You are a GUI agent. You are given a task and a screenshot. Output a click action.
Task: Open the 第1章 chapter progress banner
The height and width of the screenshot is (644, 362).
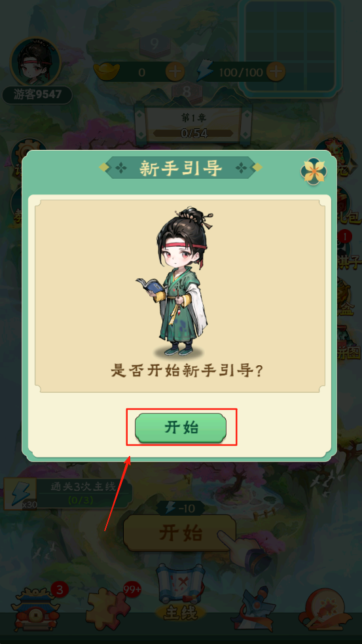194,124
